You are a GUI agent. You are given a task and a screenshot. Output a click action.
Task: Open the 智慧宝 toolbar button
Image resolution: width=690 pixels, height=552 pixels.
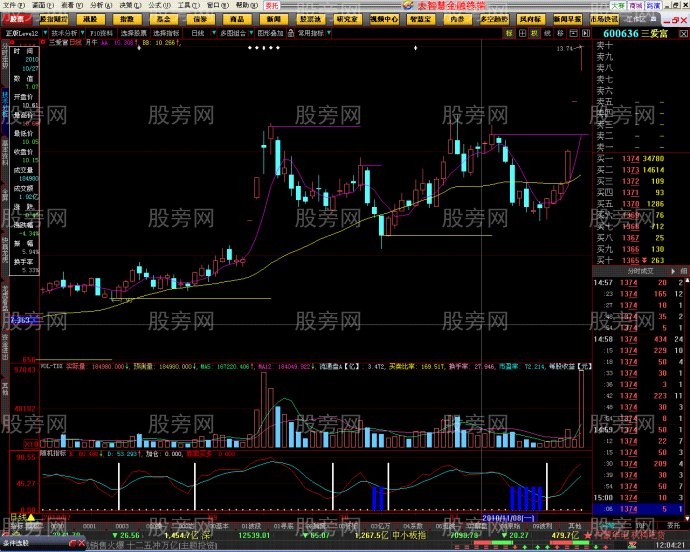[421, 19]
